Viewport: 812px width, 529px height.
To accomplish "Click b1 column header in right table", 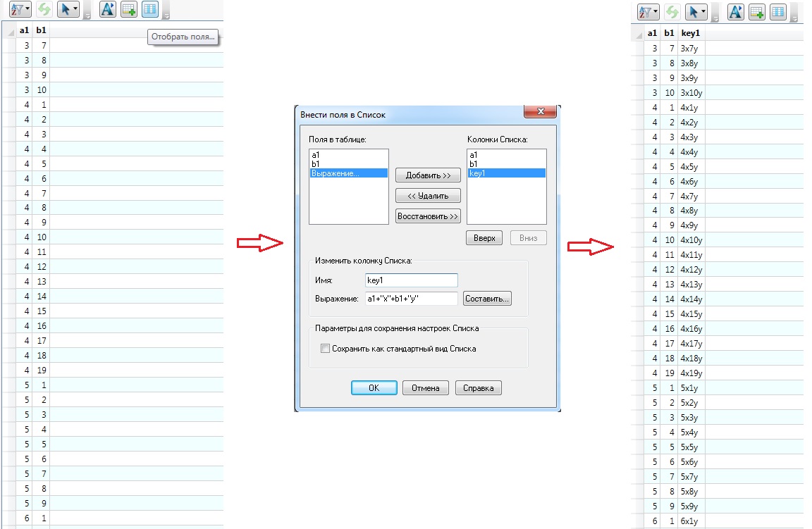I will [x=669, y=33].
